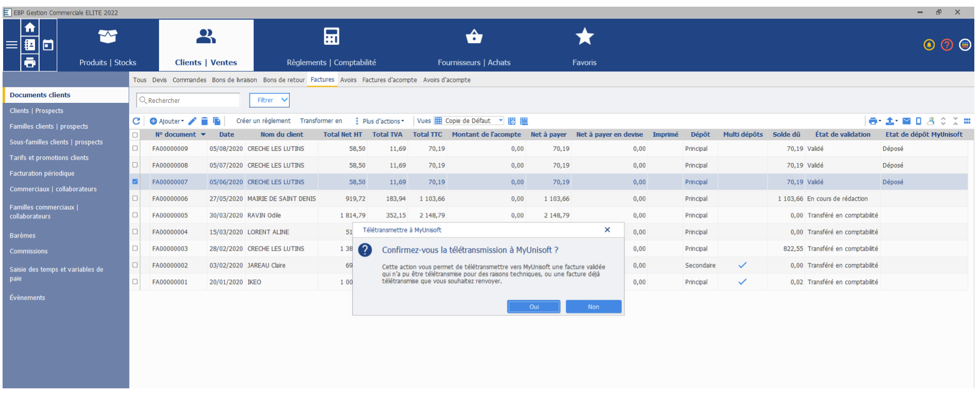Click the tile layout icon at toolbar end
Screen dimensions: 980x395
coord(967,121)
